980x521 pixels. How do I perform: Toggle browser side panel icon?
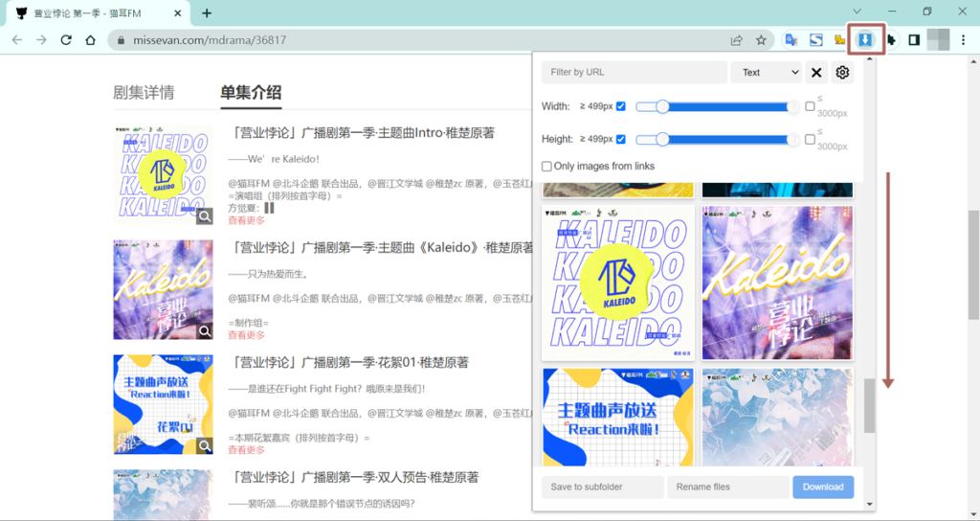(914, 40)
